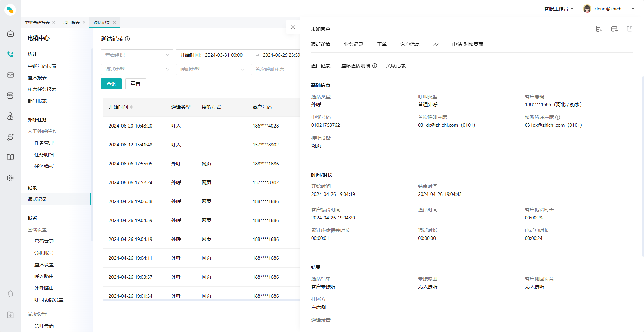Viewport: 644px width, 332px height.
Task: Open the home sidebar icon
Action: tap(10, 34)
